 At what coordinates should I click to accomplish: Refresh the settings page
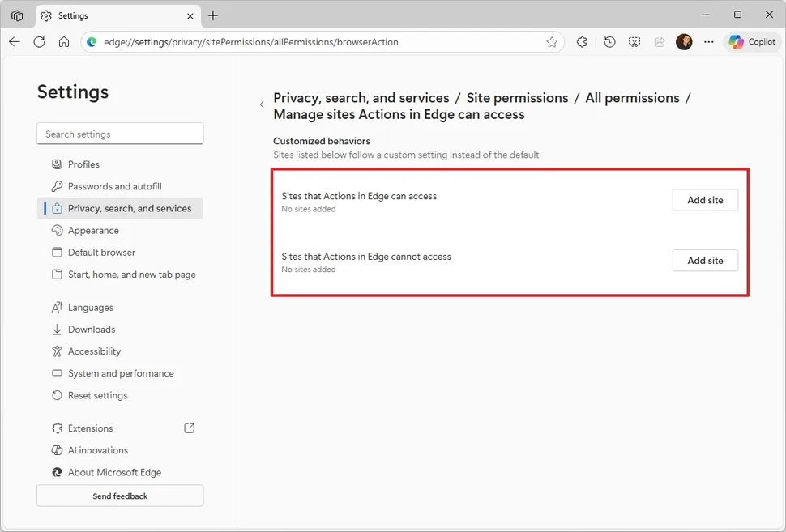point(39,41)
